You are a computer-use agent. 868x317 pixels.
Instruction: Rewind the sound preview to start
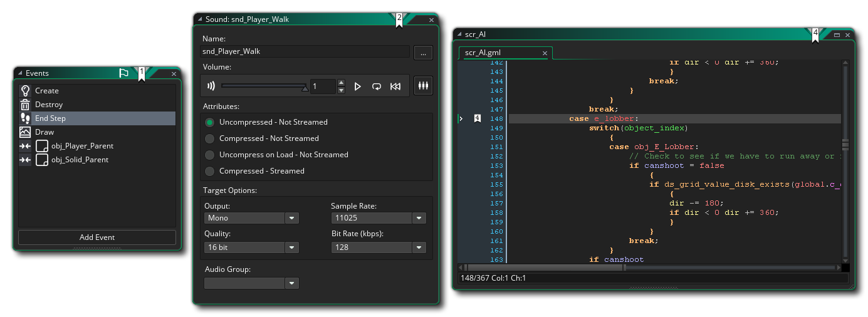tap(395, 86)
